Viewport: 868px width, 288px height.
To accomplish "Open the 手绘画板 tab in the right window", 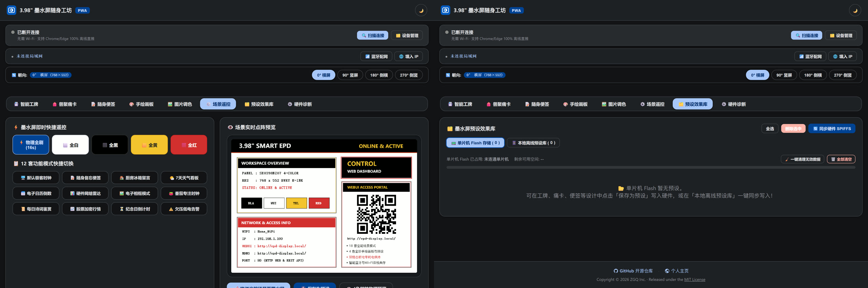I will click(575, 104).
